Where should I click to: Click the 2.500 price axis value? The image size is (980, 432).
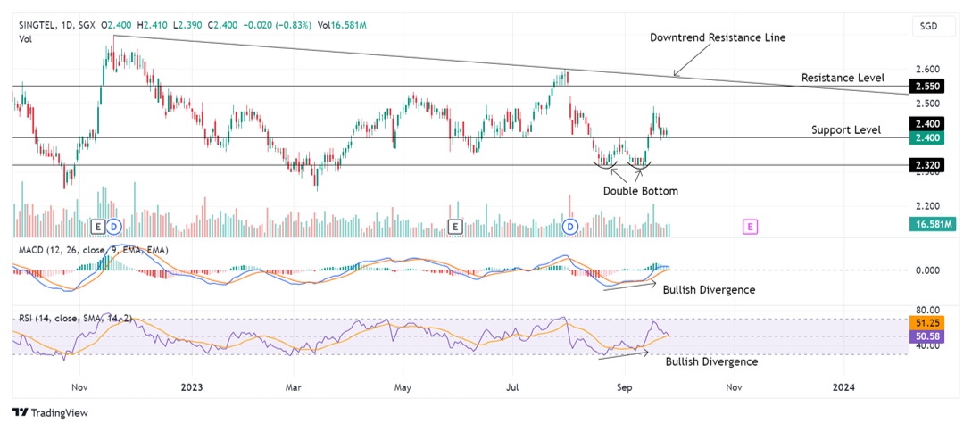point(926,103)
